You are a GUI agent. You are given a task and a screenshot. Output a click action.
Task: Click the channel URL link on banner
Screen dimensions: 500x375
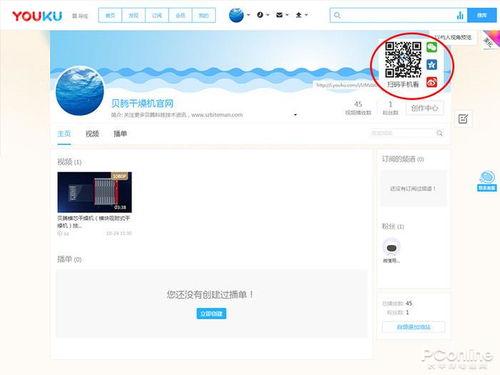(347, 85)
